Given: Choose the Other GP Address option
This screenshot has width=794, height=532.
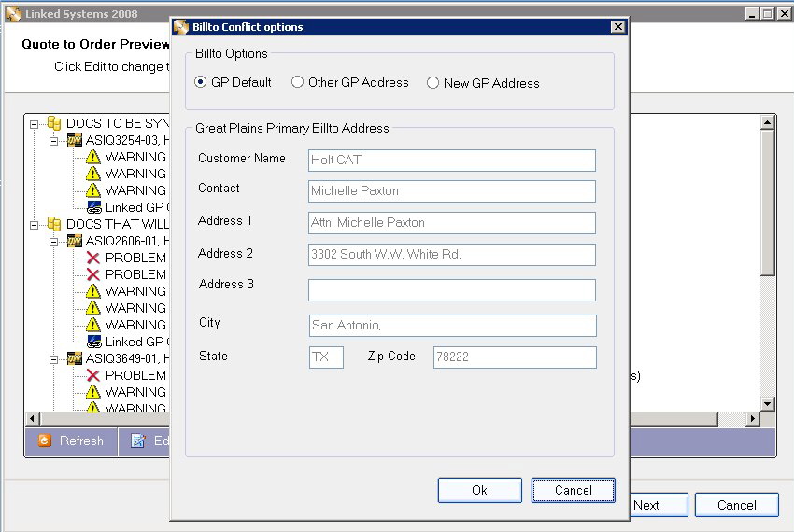Looking at the screenshot, I should tap(297, 82).
